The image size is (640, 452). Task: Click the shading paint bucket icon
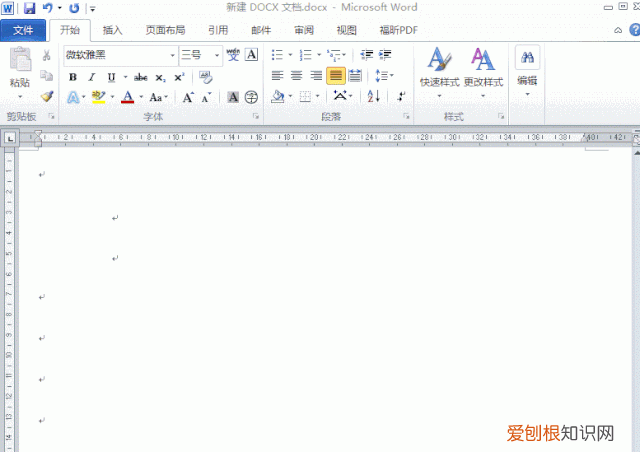click(278, 97)
